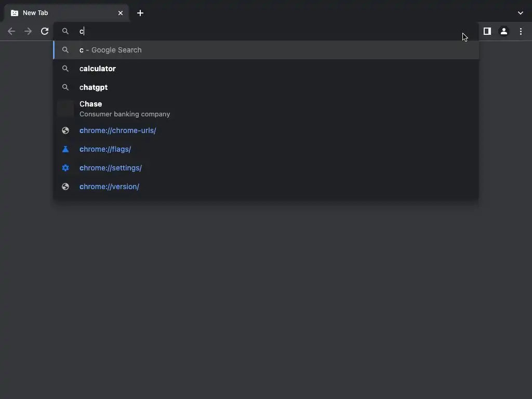Click the globe icon beside chrome://version/
This screenshot has height=399, width=532.
(x=65, y=187)
